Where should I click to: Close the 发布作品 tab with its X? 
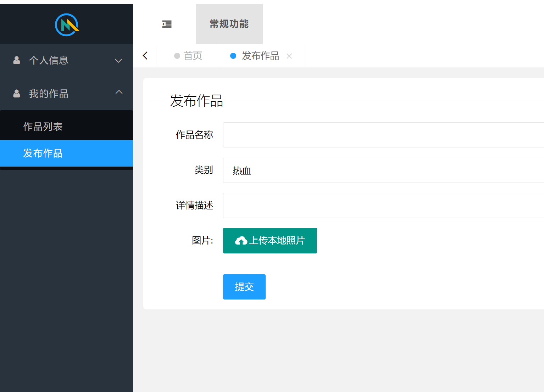pyautogui.click(x=289, y=56)
